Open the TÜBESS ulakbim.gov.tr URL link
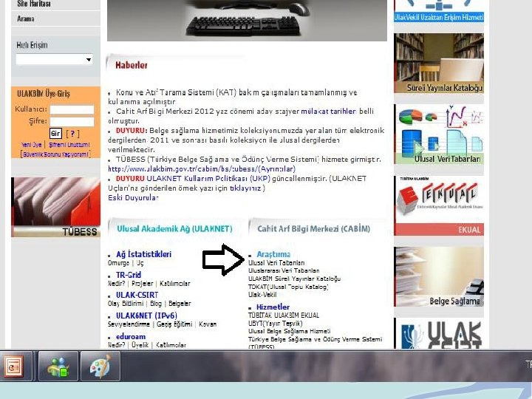 [x=202, y=168]
